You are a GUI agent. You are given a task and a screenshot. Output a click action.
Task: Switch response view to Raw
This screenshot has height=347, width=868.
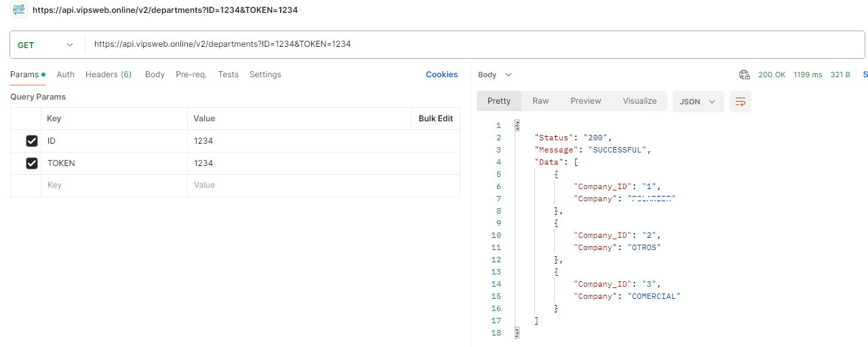540,101
